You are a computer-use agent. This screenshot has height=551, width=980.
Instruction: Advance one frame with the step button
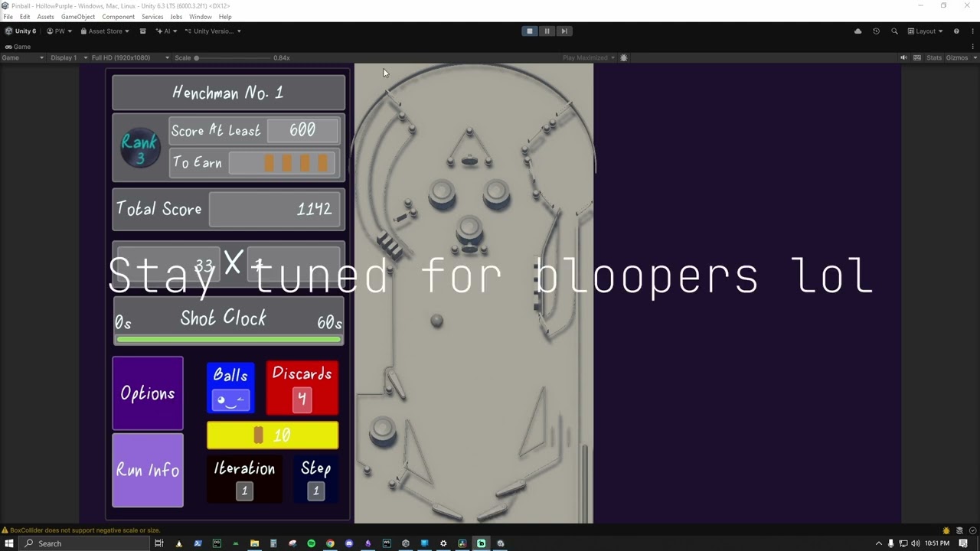(x=564, y=31)
